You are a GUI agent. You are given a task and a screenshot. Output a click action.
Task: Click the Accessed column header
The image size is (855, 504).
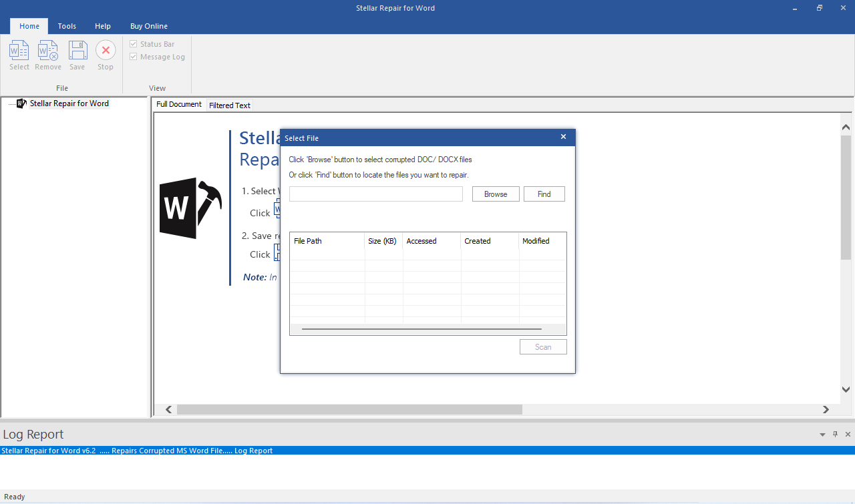432,241
